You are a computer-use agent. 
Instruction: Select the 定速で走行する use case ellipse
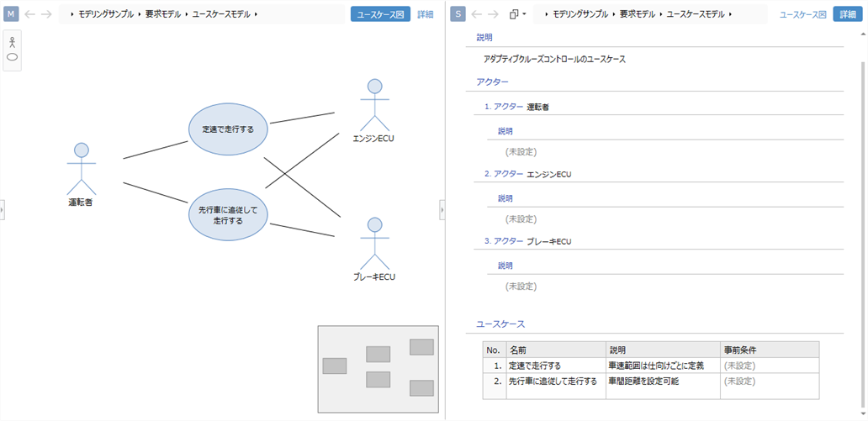227,129
